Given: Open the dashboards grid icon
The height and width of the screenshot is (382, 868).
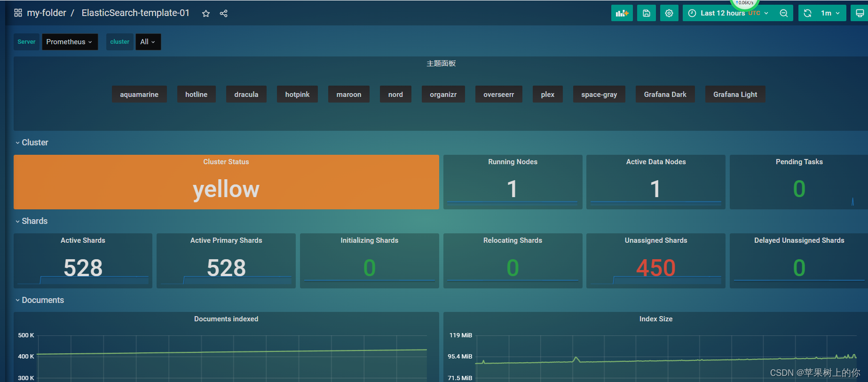Looking at the screenshot, I should coord(18,13).
